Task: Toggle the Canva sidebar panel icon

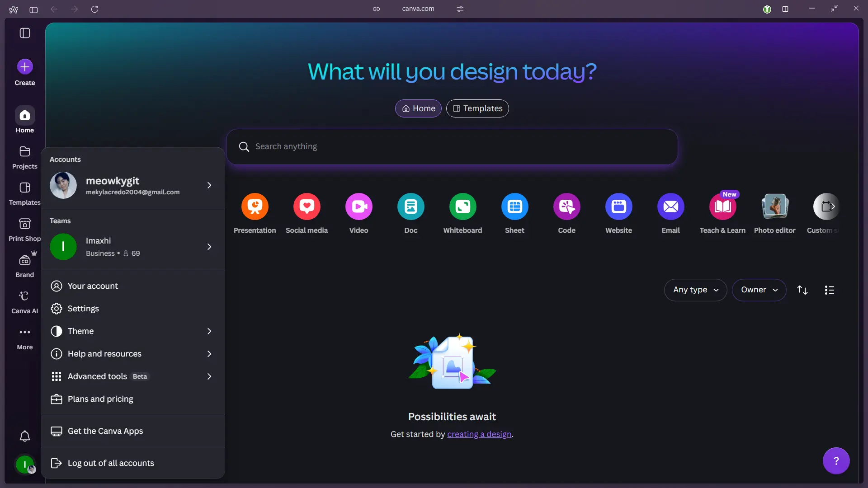Action: [x=25, y=33]
